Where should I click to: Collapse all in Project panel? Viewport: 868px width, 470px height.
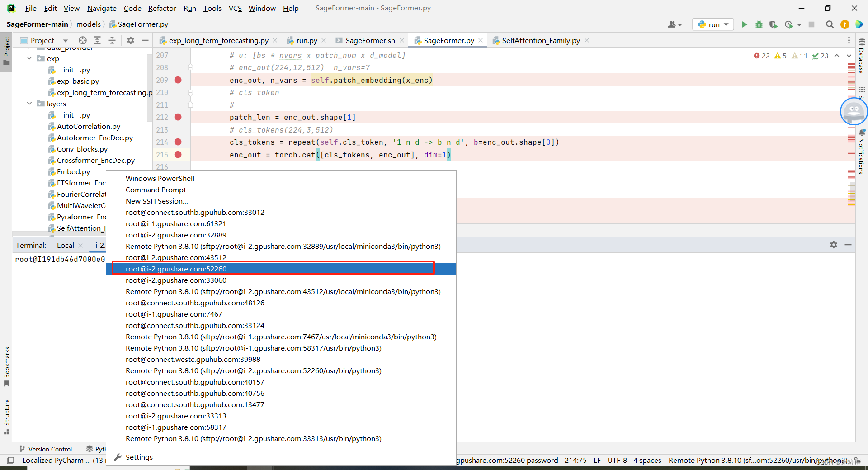(x=112, y=40)
